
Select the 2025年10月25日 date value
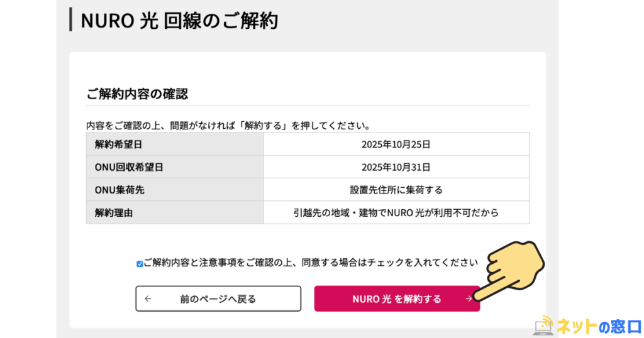pos(396,144)
